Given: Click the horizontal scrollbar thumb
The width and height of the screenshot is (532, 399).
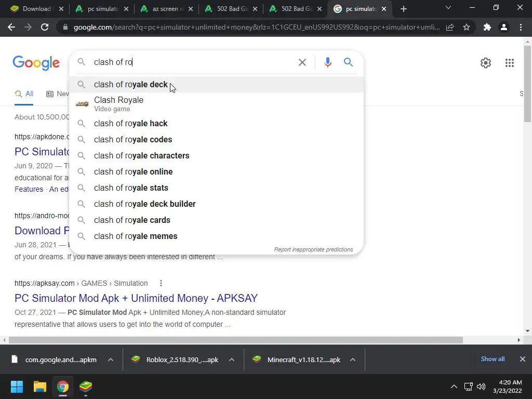Looking at the screenshot, I should 236,340.
